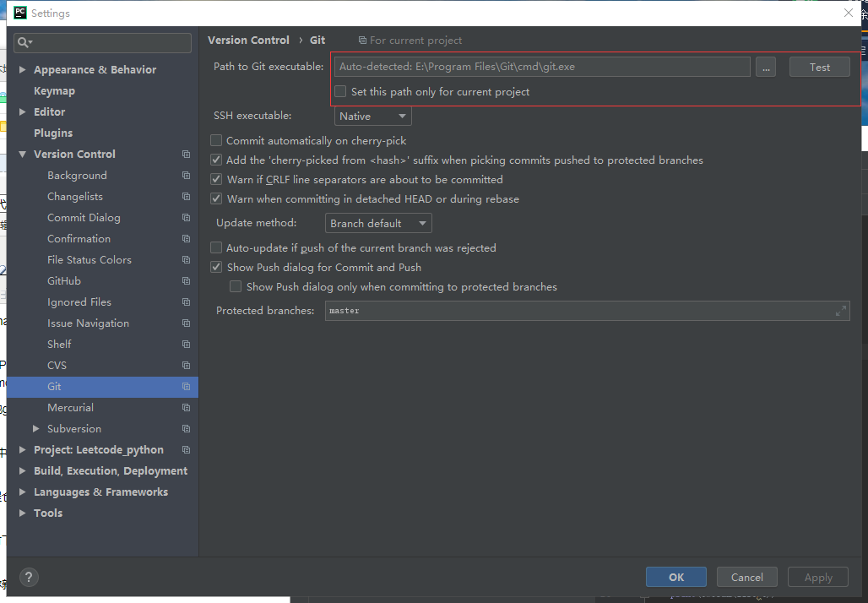Select the Issue Navigation page
The height and width of the screenshot is (603, 868).
pyautogui.click(x=88, y=323)
